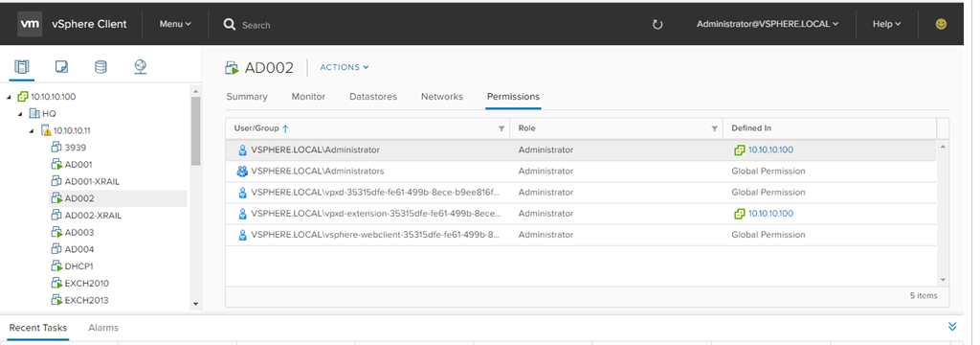Click the vSphere Client title
The height and width of the screenshot is (345, 980).
(89, 24)
